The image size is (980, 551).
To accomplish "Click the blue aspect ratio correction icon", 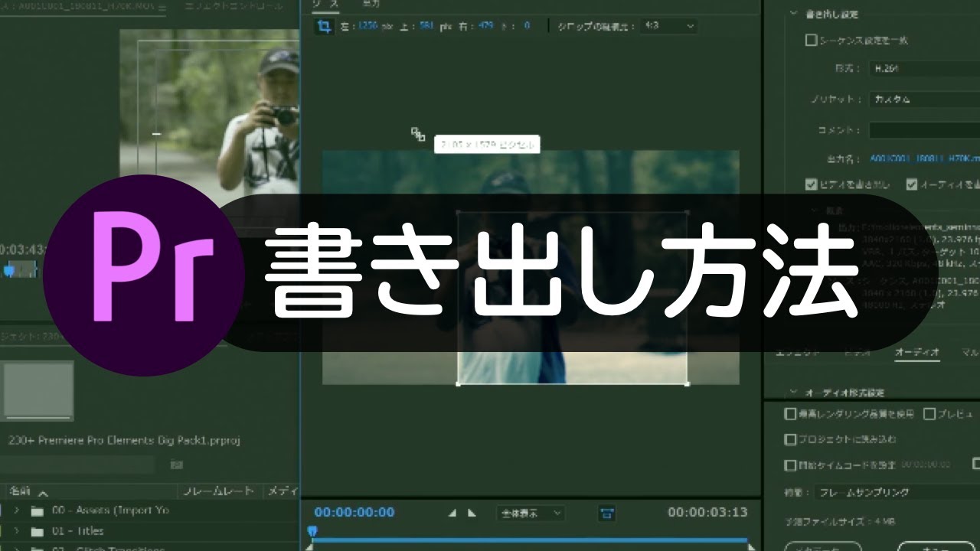I will coord(607,513).
